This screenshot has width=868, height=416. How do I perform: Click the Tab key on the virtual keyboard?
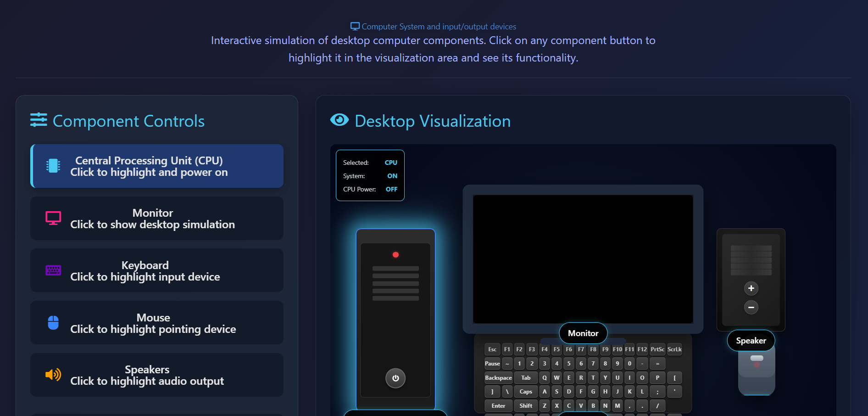526,378
